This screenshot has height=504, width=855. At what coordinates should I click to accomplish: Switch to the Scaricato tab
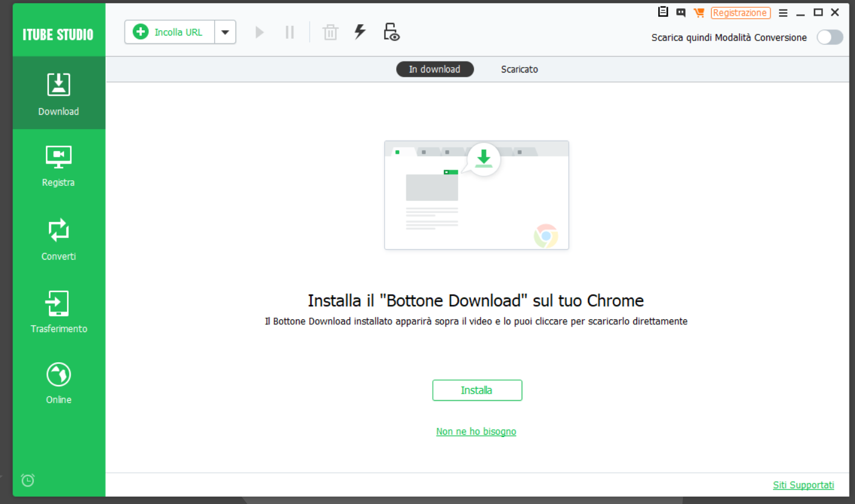tap(519, 69)
